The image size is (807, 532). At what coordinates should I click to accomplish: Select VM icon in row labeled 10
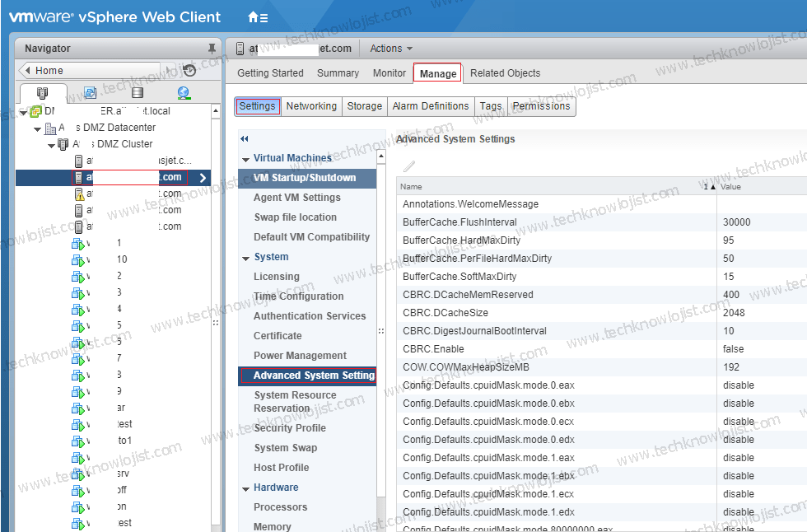77,260
